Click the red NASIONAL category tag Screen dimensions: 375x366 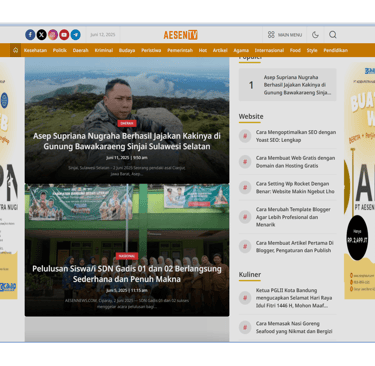tap(127, 256)
